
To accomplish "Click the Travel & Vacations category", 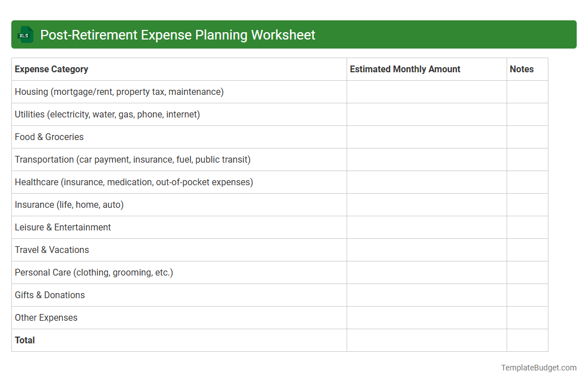I will coord(51,250).
